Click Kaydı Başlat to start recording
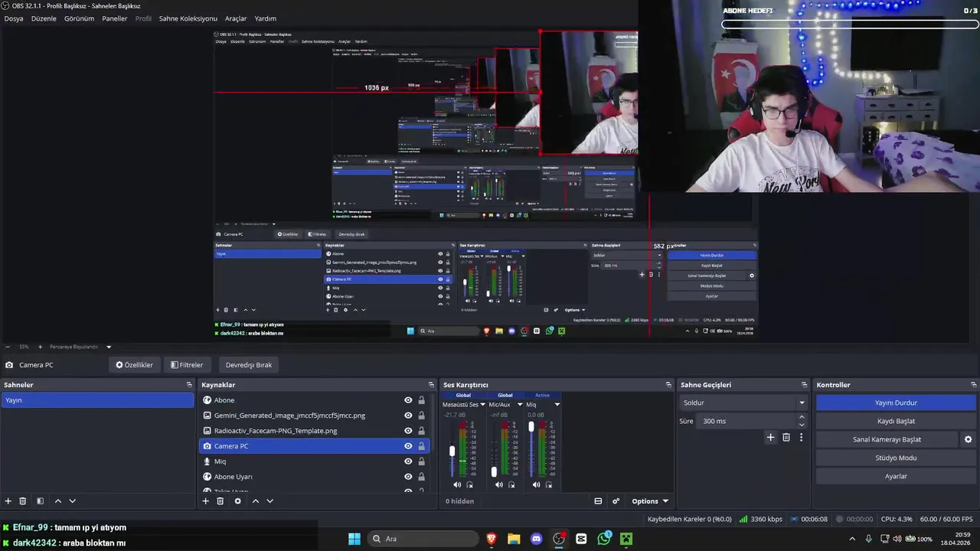 [896, 421]
